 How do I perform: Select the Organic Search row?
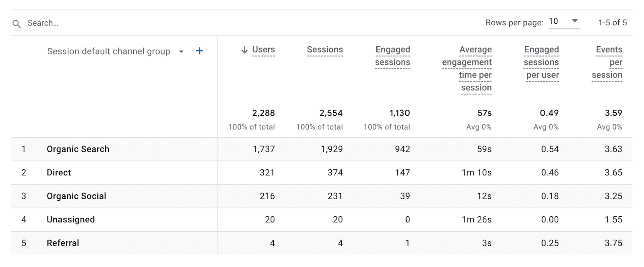(78, 149)
